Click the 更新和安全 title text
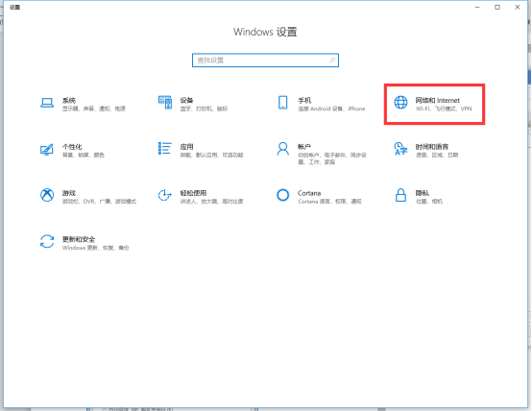This screenshot has height=411, width=532. tap(79, 239)
